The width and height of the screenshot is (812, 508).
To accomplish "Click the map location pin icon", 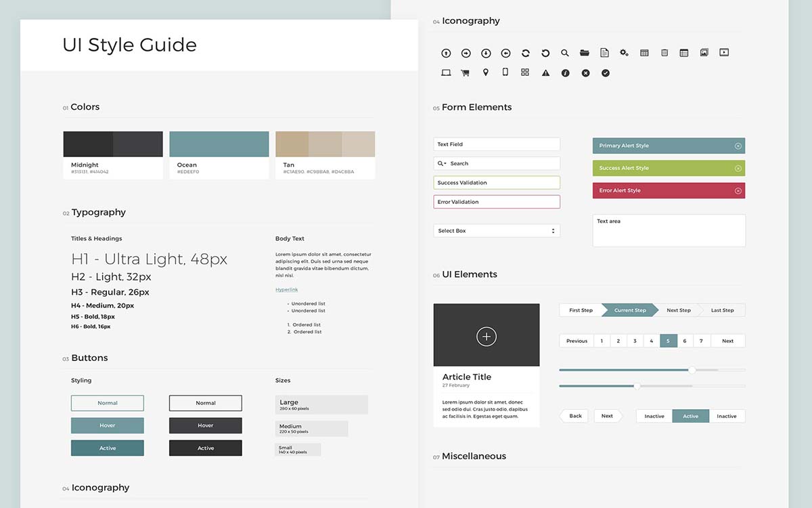I will tap(486, 72).
